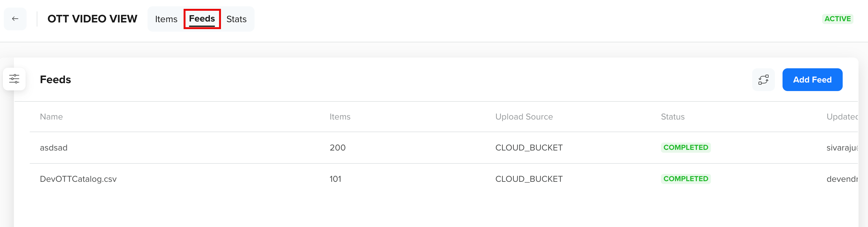Click the OTT VIDEO VIEW title
868x227 pixels.
92,19
